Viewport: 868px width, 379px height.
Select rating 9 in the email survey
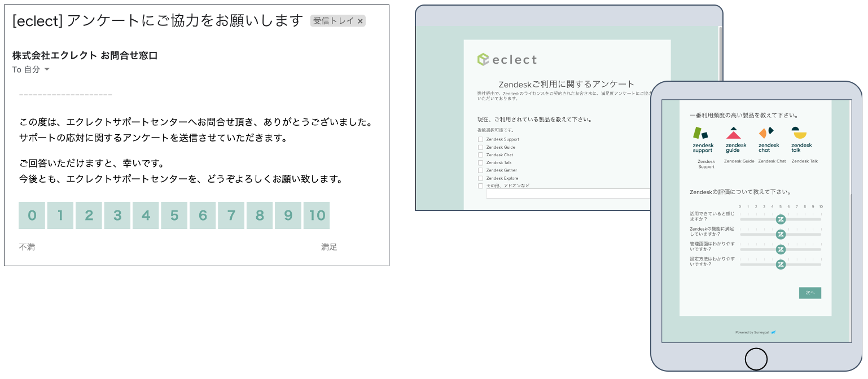(x=288, y=215)
